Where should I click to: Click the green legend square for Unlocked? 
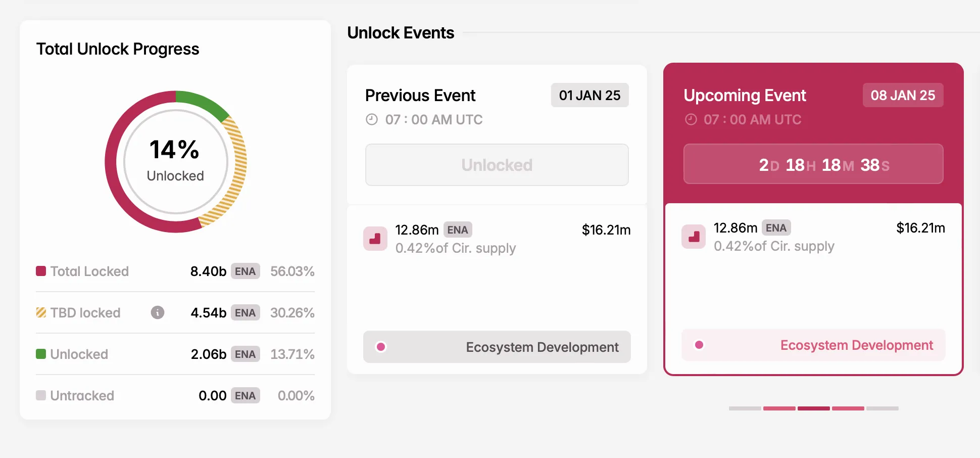click(40, 354)
